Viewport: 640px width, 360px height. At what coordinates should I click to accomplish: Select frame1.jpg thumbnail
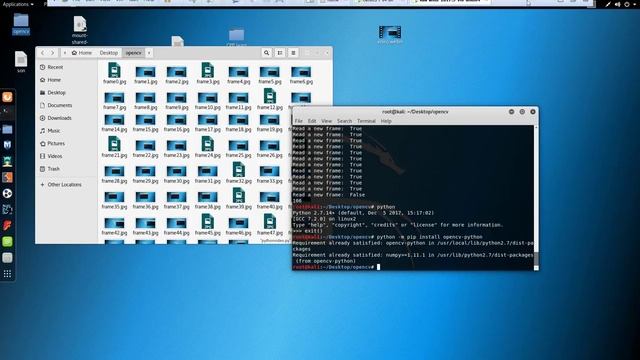click(145, 72)
